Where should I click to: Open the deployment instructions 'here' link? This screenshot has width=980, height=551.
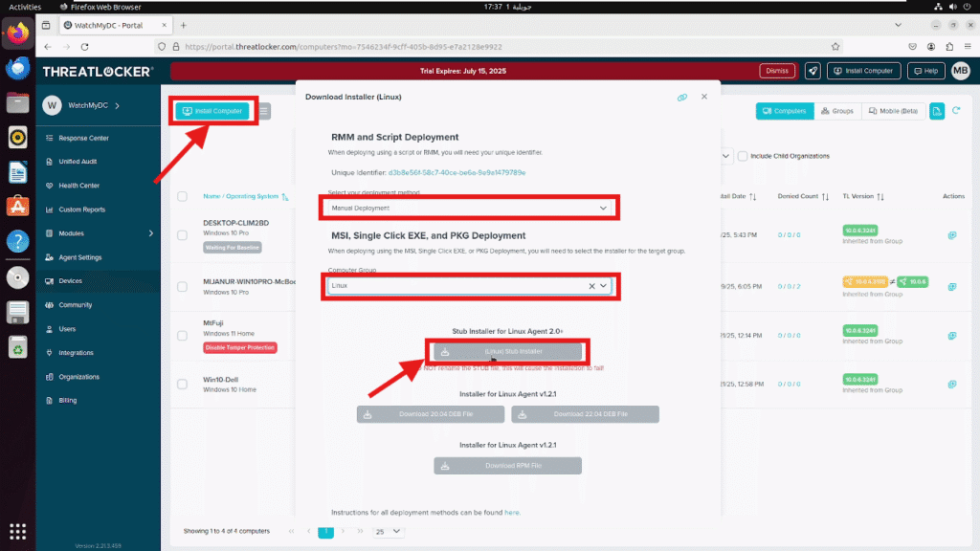511,513
